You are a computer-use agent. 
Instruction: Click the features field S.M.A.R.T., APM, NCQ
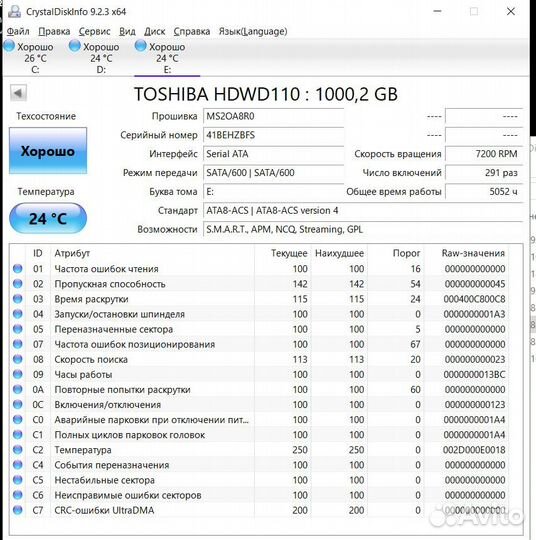(363, 229)
